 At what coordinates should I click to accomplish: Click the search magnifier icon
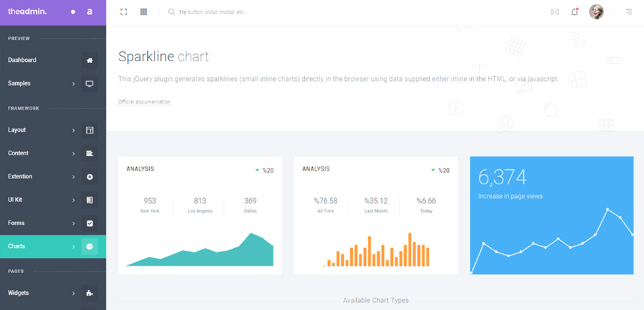click(x=172, y=12)
